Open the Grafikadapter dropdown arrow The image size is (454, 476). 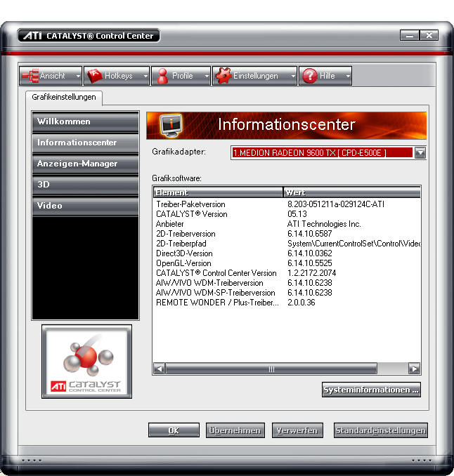click(420, 152)
